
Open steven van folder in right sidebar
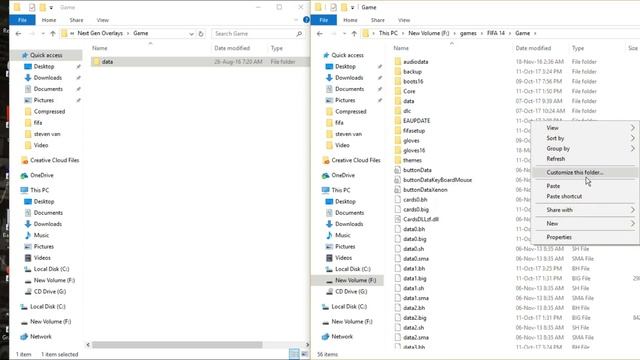[348, 134]
